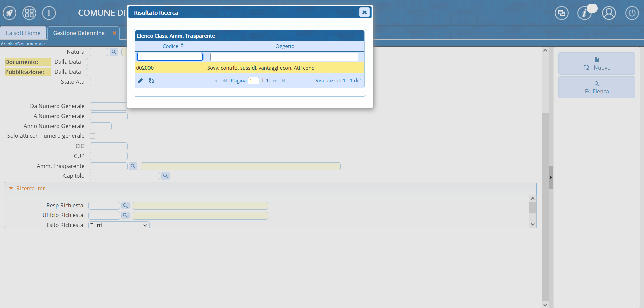Image resolution: width=644 pixels, height=308 pixels.
Task: Click the Oggetto filter input field
Action: click(x=284, y=57)
